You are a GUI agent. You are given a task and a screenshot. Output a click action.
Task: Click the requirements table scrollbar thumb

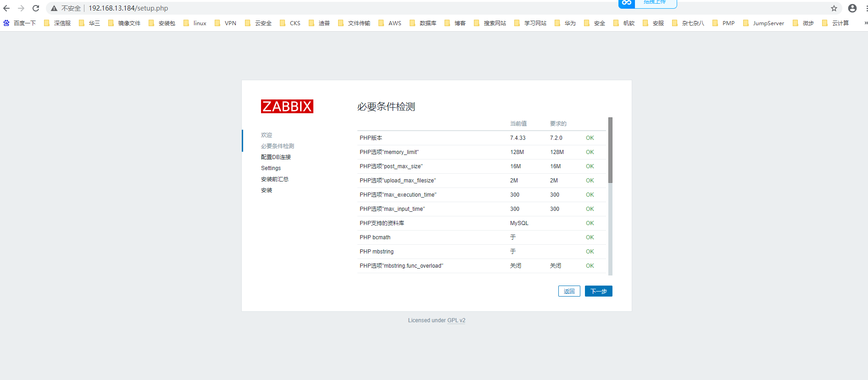[610, 150]
